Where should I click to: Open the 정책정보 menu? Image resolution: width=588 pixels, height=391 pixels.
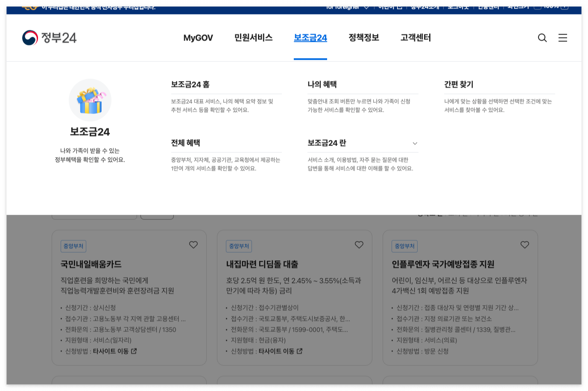tap(364, 38)
